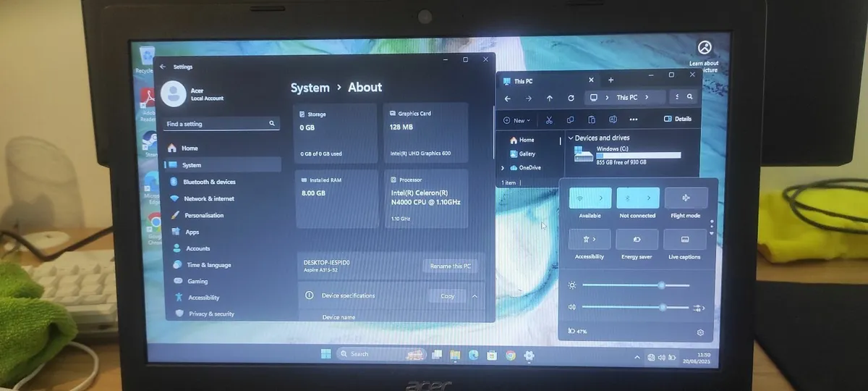Toggle the Details pane button
Screen dimensions: 868x391
click(x=678, y=119)
